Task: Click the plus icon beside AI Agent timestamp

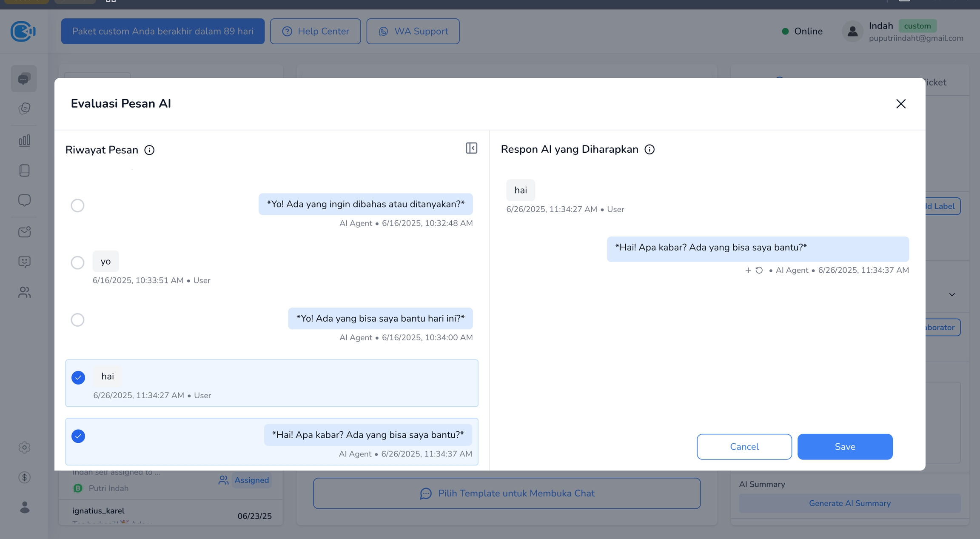Action: click(748, 270)
